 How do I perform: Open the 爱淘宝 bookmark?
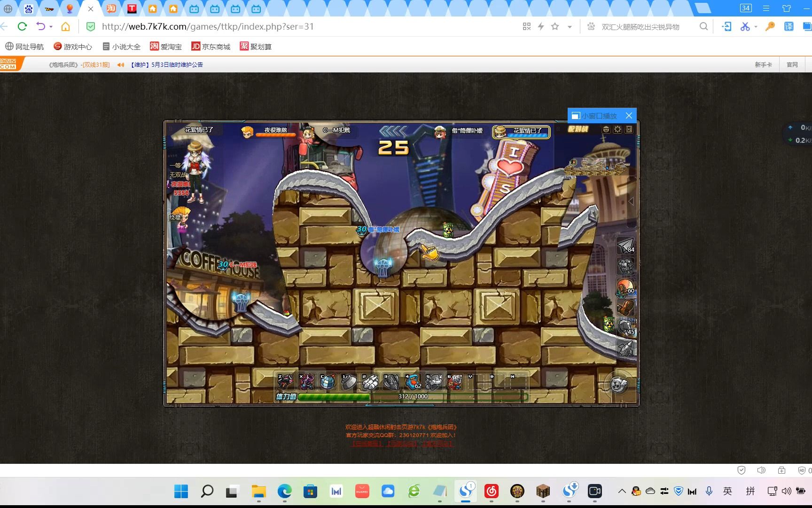pos(166,47)
